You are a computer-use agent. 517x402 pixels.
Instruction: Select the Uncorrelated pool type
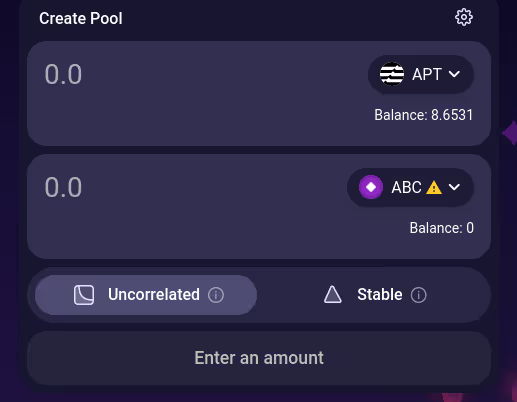[x=146, y=295]
